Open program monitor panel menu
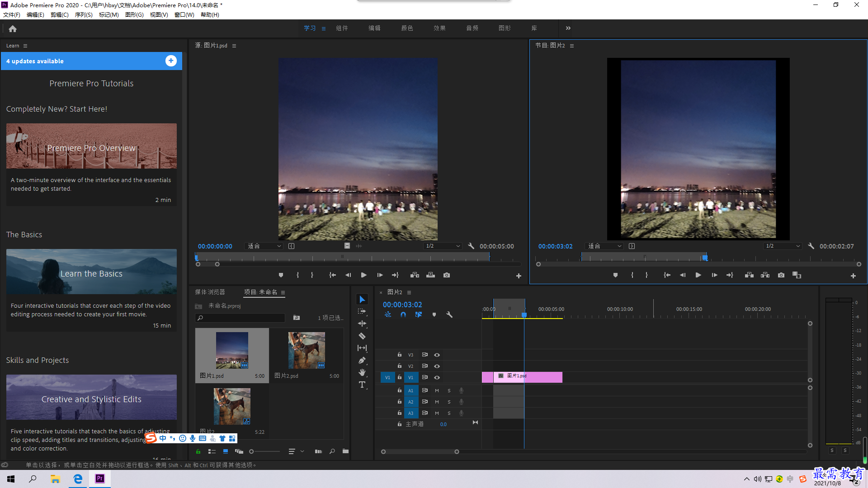This screenshot has height=488, width=868. (x=572, y=46)
